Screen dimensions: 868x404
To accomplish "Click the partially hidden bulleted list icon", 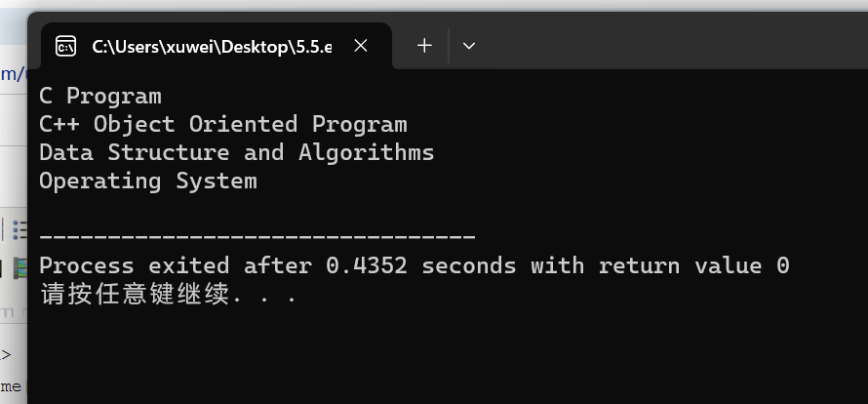I will click(20, 229).
